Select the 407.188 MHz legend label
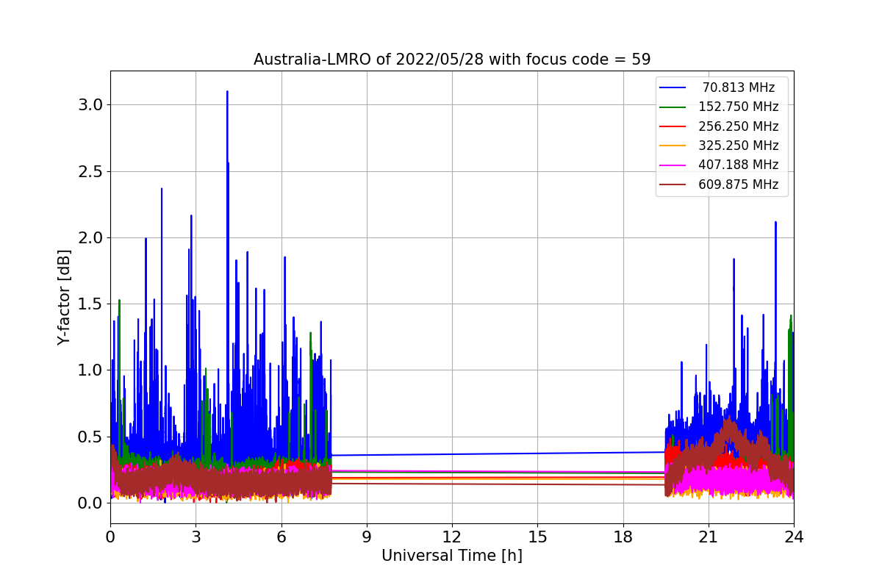 (x=739, y=165)
